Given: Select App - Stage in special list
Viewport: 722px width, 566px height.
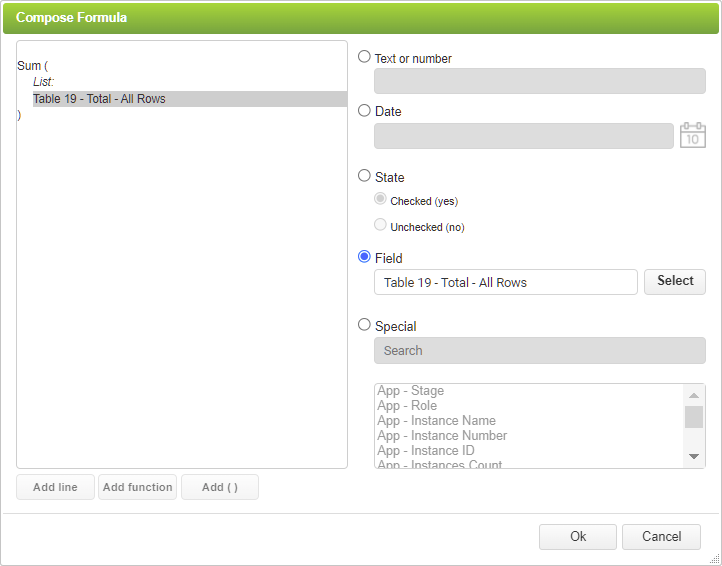Looking at the screenshot, I should point(410,391).
